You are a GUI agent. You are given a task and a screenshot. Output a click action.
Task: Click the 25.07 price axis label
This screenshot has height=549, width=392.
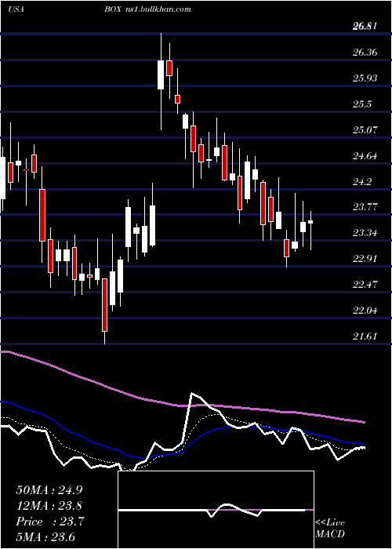[x=365, y=130]
